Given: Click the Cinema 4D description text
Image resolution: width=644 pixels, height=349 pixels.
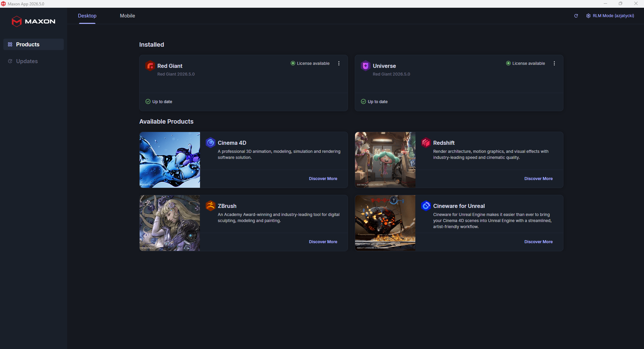Looking at the screenshot, I should pos(279,155).
